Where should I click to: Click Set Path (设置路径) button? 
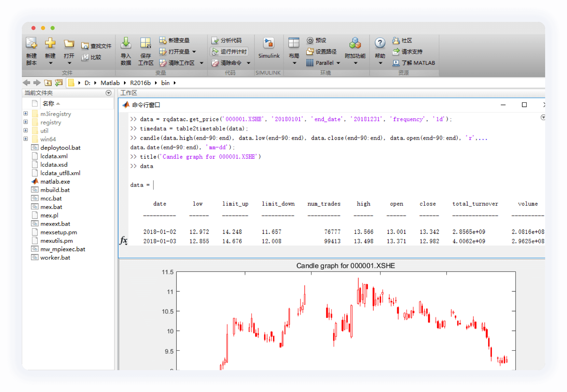tap(322, 52)
